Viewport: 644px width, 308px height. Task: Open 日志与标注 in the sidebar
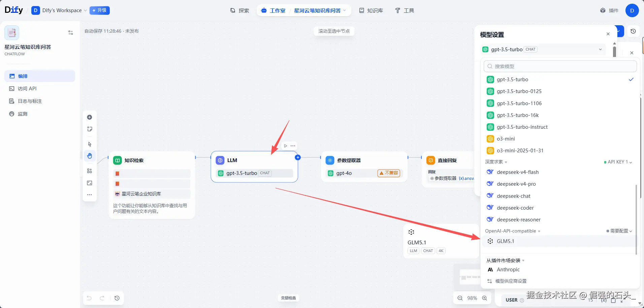(x=40, y=101)
